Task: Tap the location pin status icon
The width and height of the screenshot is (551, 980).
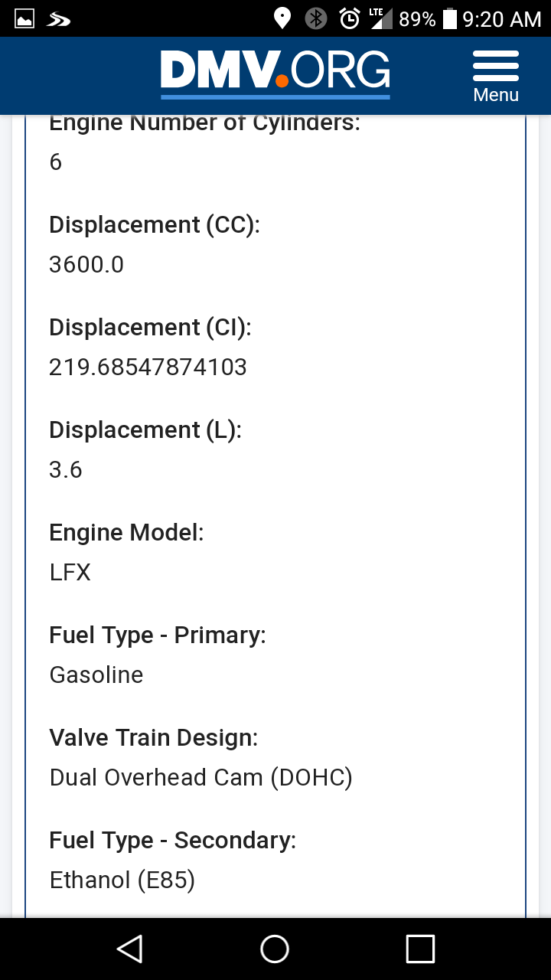Action: point(282,18)
